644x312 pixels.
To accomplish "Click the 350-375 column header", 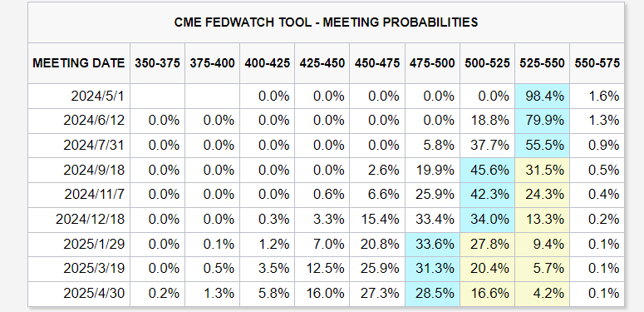I will (157, 63).
